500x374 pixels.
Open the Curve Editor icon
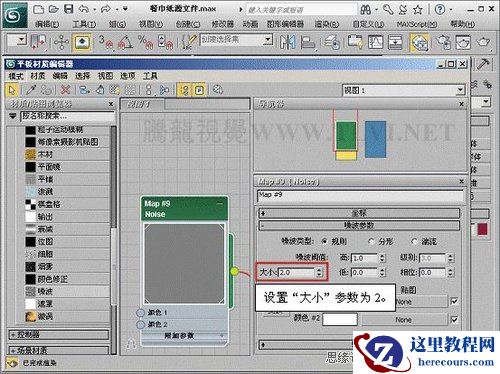click(375, 42)
